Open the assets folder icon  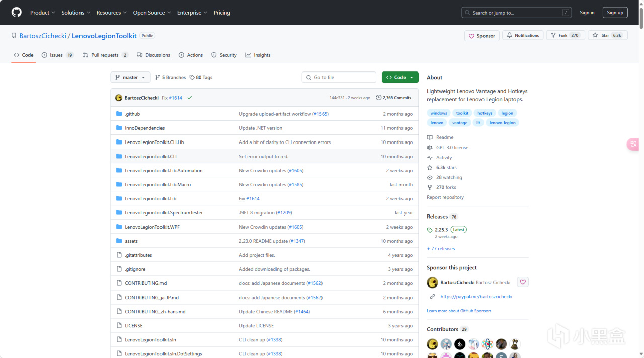click(119, 241)
